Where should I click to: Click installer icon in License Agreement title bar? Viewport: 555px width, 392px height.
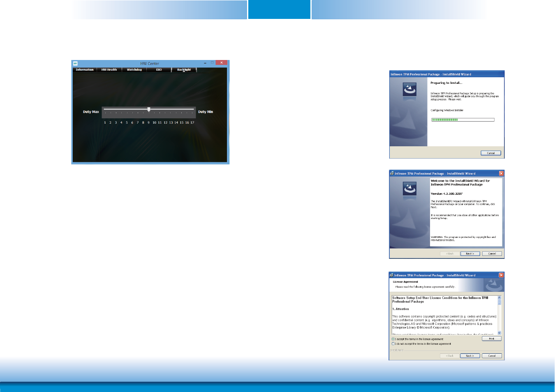point(392,275)
